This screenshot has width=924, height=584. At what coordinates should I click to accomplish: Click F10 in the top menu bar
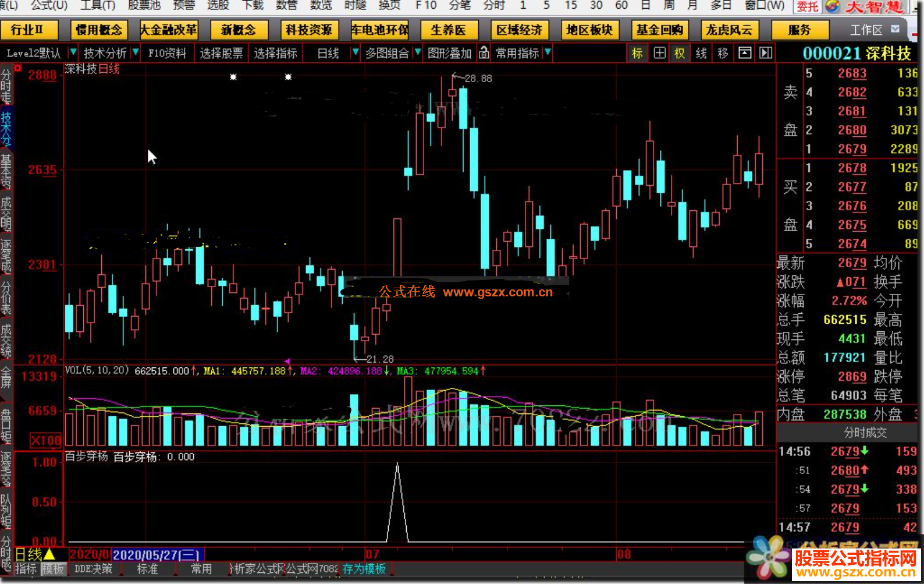point(426,5)
